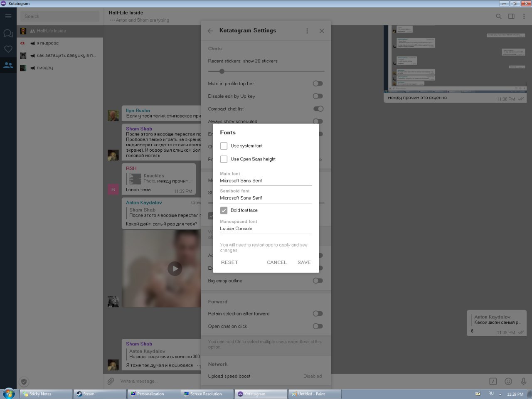Viewport: 532px width, 399px height.
Task: Open the hamburger main menu
Action: click(x=8, y=16)
